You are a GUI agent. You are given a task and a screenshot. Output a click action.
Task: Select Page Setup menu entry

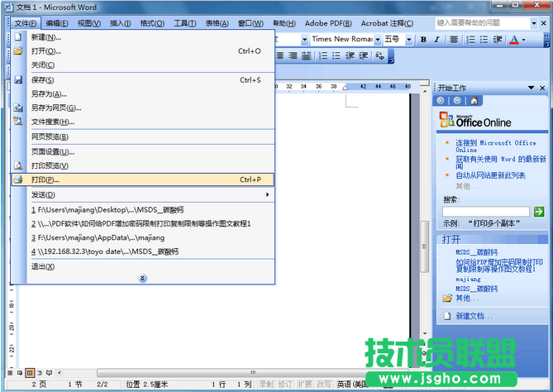coord(53,151)
